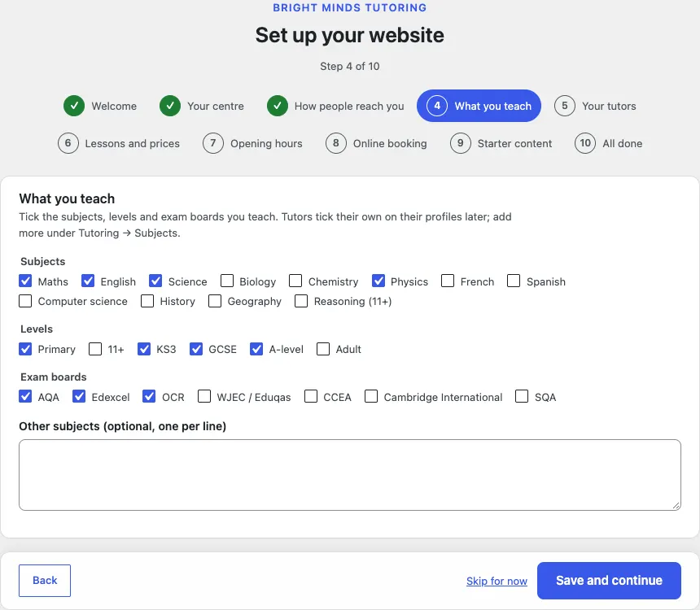Select Cambridge International exam board checkbox
Image resolution: width=700 pixels, height=610 pixels.
371,396
